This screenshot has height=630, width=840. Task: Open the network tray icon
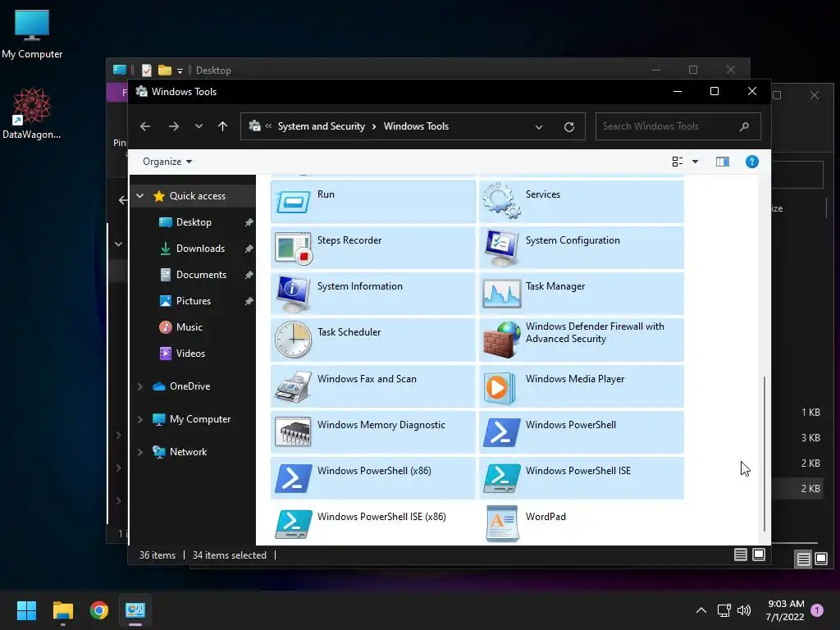724,610
